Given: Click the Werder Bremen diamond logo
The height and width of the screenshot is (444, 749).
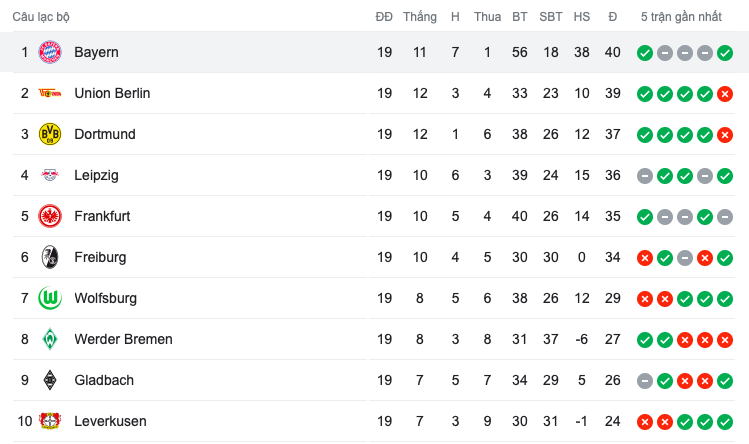Looking at the screenshot, I should (49, 339).
